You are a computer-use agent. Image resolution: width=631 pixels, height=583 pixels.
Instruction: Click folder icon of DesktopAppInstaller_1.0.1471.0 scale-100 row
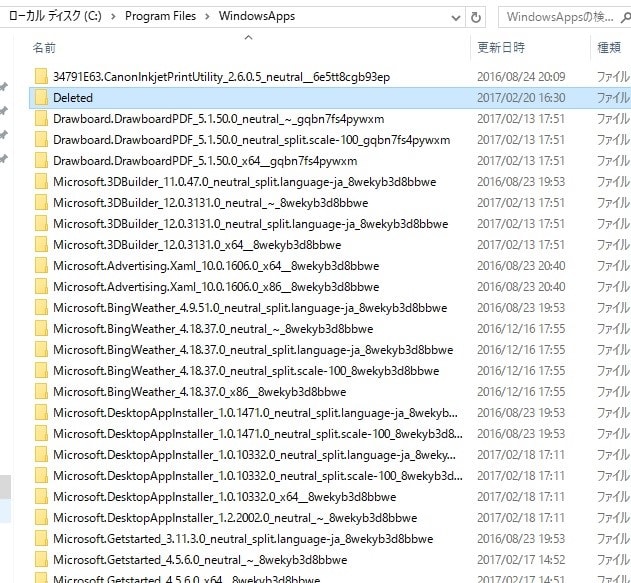41,434
